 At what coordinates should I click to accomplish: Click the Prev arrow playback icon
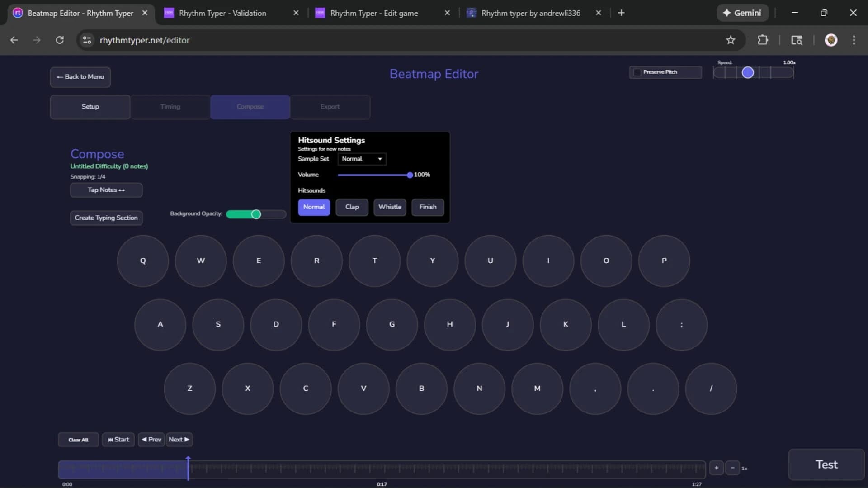click(144, 440)
